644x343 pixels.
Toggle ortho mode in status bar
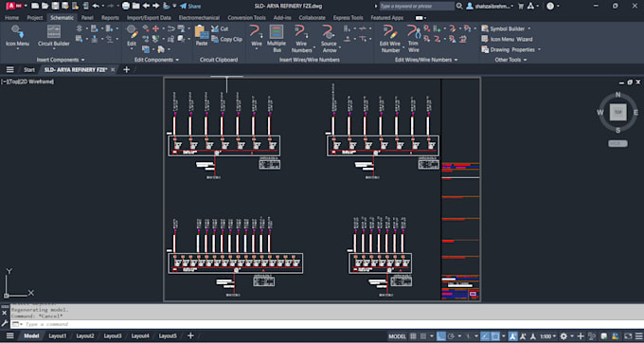pyautogui.click(x=441, y=336)
